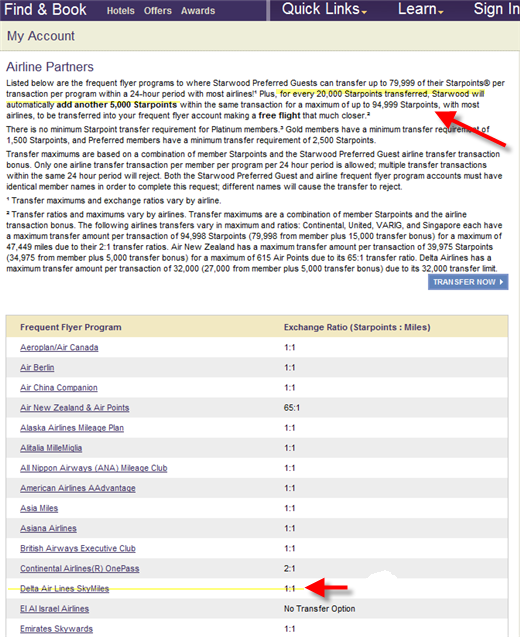Open the Alitalia MilleMiglia link

(51, 448)
